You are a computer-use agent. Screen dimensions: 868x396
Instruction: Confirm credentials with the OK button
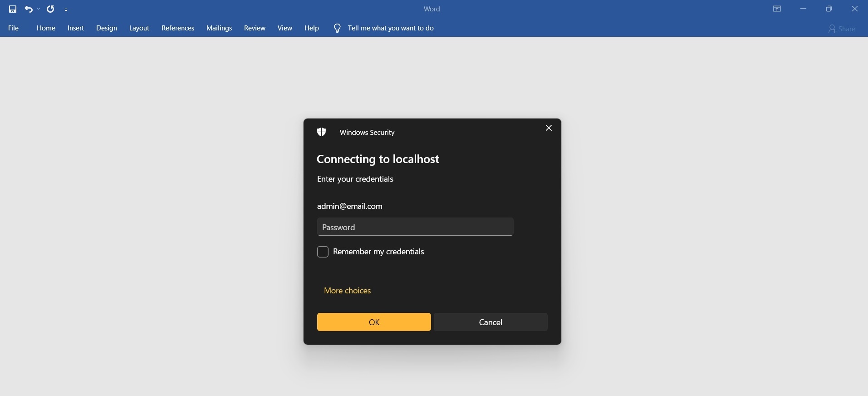pyautogui.click(x=374, y=322)
